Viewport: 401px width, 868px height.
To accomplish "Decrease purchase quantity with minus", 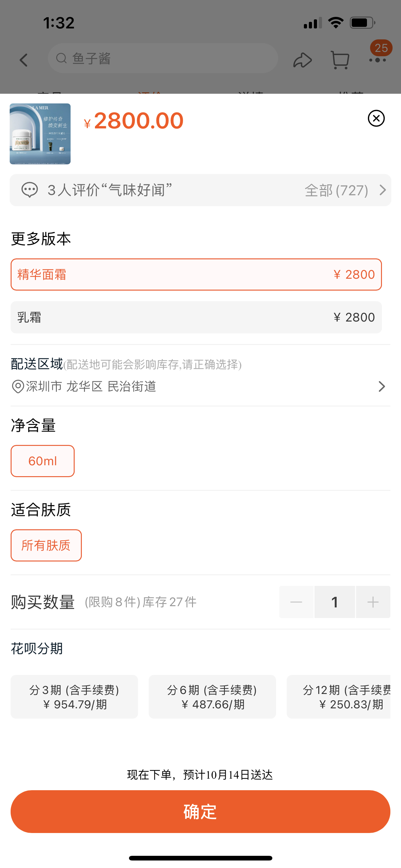I will coord(296,602).
